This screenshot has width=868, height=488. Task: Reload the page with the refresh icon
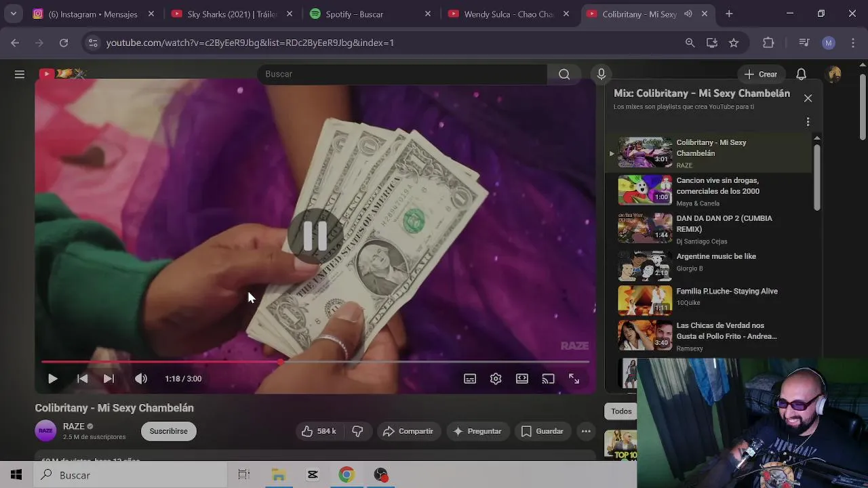coord(64,43)
